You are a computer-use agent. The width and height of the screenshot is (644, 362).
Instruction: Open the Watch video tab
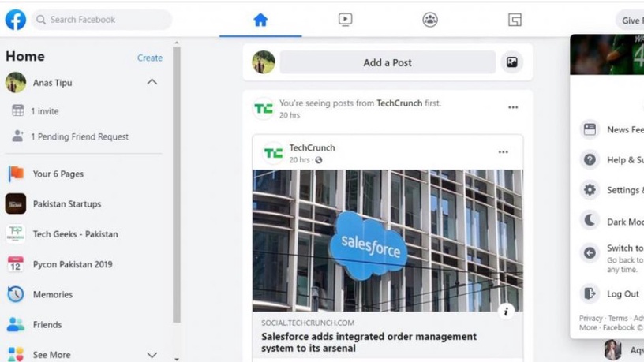coord(345,19)
